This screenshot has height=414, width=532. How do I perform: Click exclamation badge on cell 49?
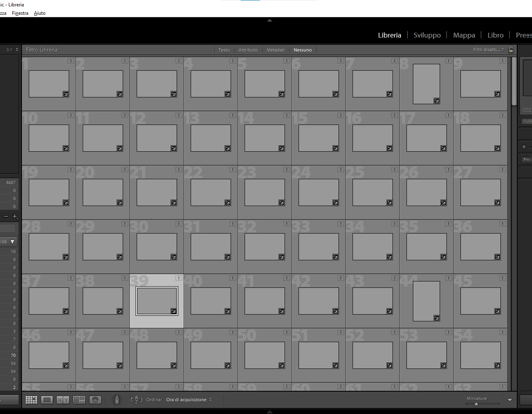[x=233, y=333]
